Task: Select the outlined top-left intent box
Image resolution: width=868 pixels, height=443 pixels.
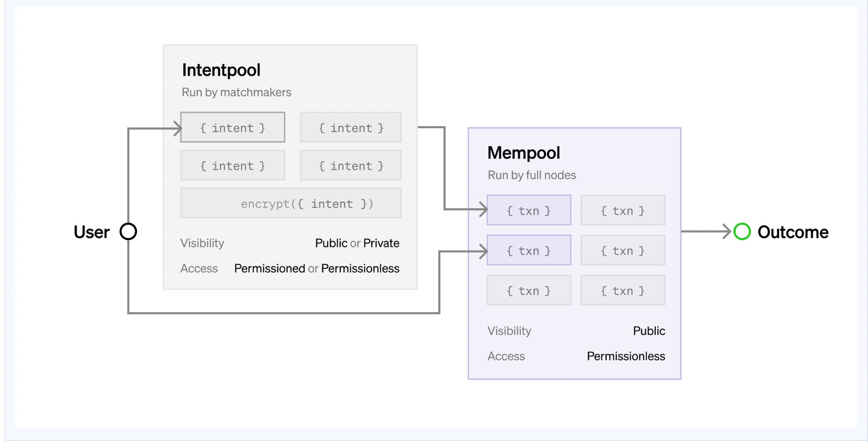Action: pyautogui.click(x=233, y=127)
